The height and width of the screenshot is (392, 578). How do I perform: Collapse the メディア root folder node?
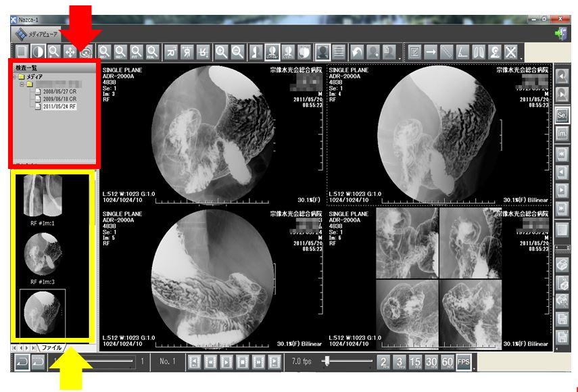[x=14, y=77]
